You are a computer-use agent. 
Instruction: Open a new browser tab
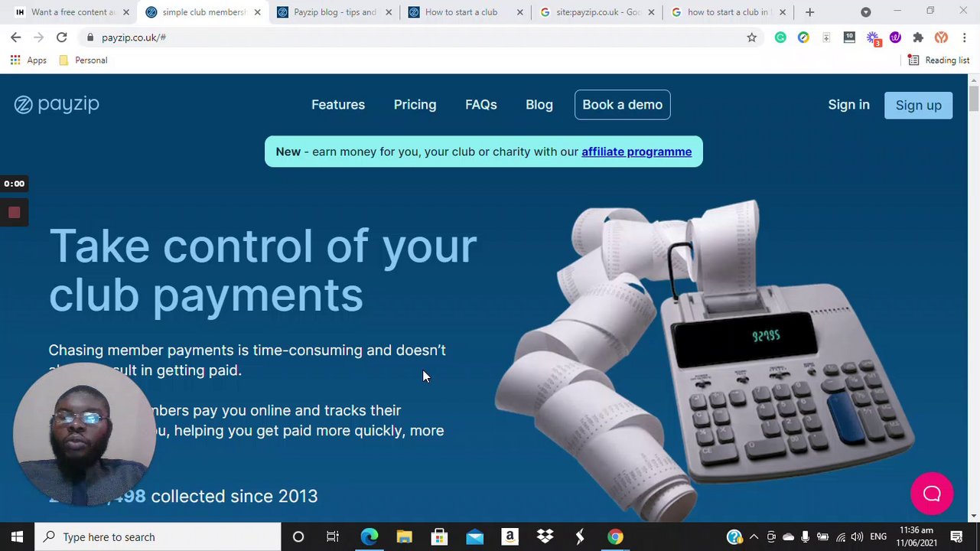click(809, 12)
